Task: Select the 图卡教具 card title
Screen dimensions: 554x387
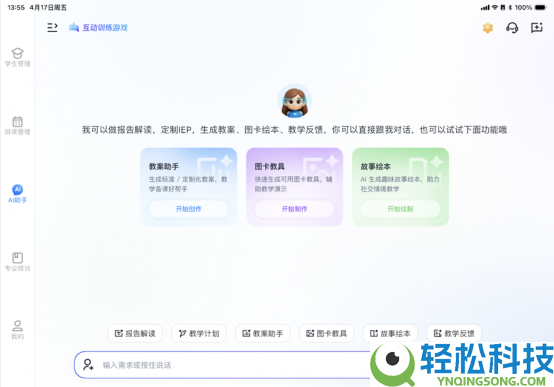Action: point(270,166)
